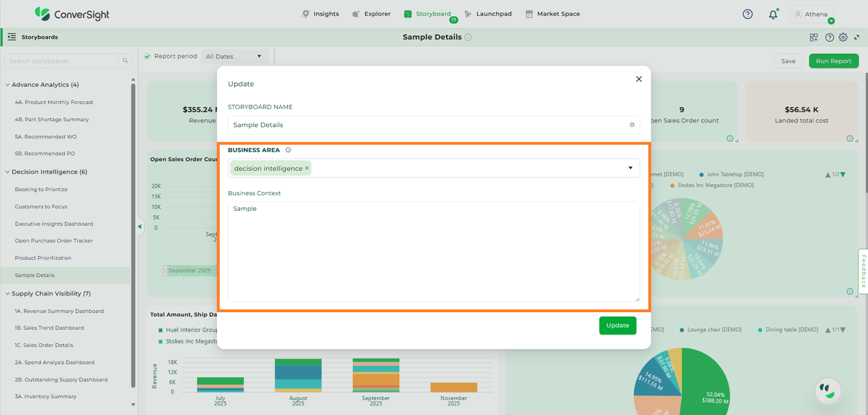The width and height of the screenshot is (868, 415).
Task: Click the green Update button
Action: coord(617,325)
